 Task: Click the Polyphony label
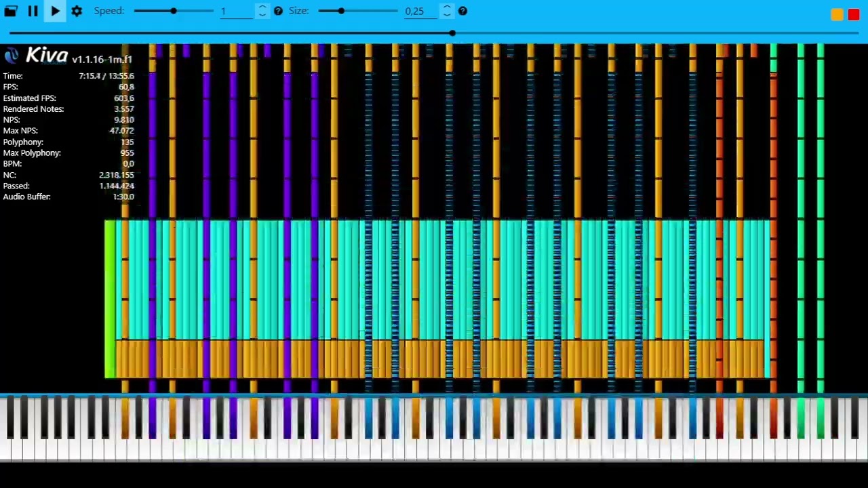coord(23,142)
